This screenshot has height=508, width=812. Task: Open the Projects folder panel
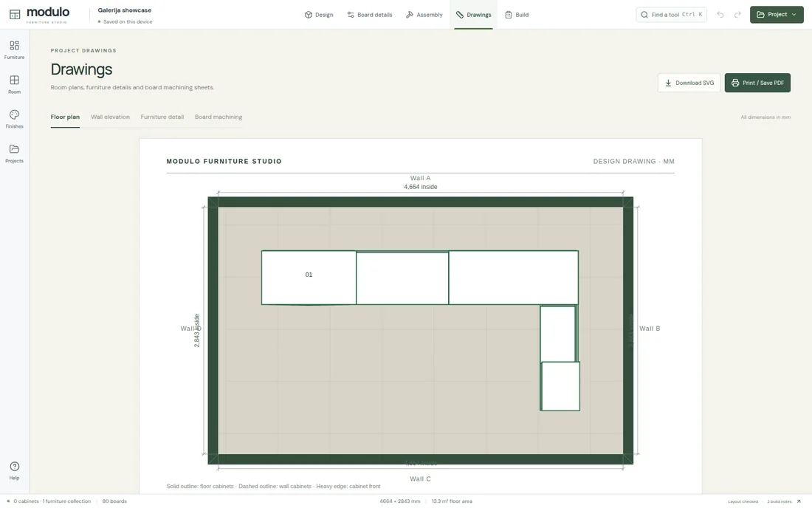coord(15,154)
